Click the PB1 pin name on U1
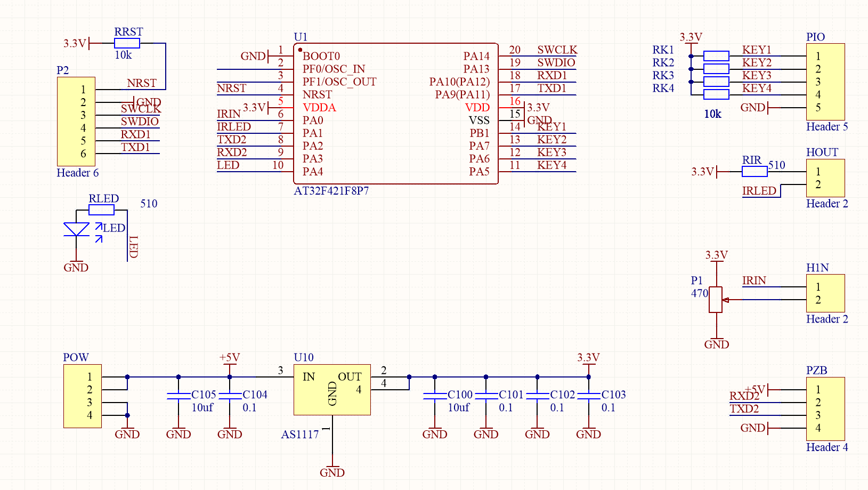The width and height of the screenshot is (868, 490). tap(480, 133)
